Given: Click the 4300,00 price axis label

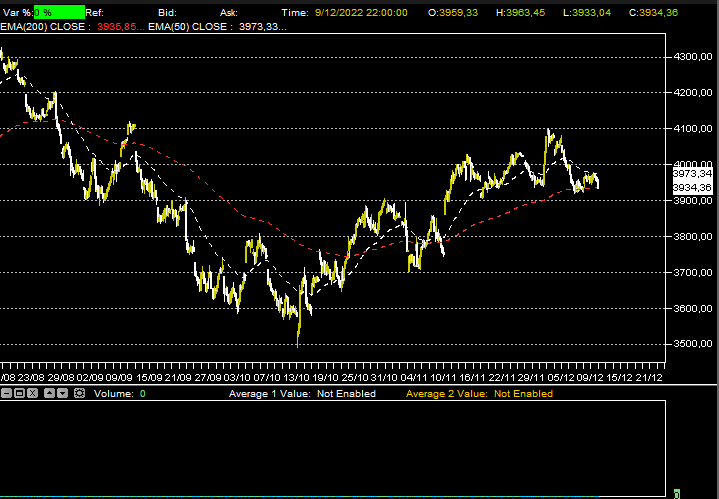Looking at the screenshot, I should tap(692, 57).
